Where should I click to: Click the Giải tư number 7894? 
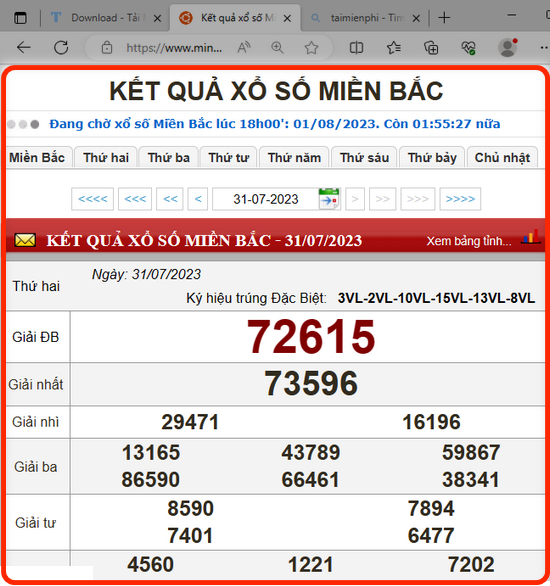coord(431,508)
